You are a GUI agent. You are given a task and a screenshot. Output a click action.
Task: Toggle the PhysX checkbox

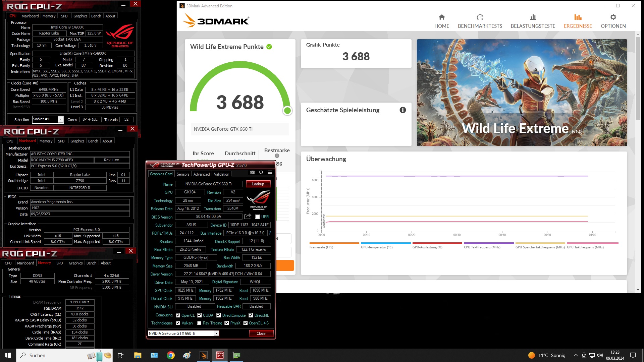[x=227, y=323]
